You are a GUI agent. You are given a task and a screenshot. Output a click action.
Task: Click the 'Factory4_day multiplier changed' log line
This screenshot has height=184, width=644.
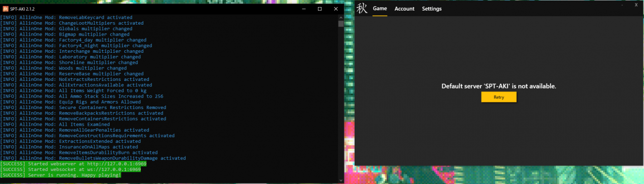[x=73, y=40]
